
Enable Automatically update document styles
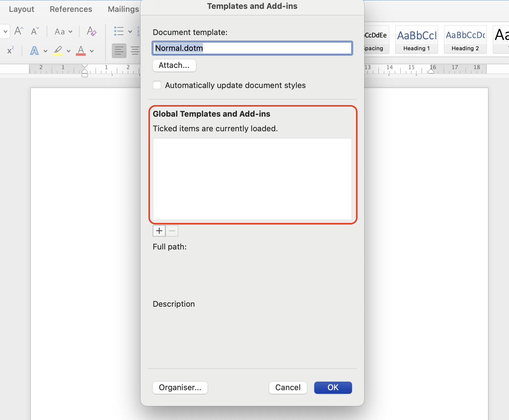(157, 85)
